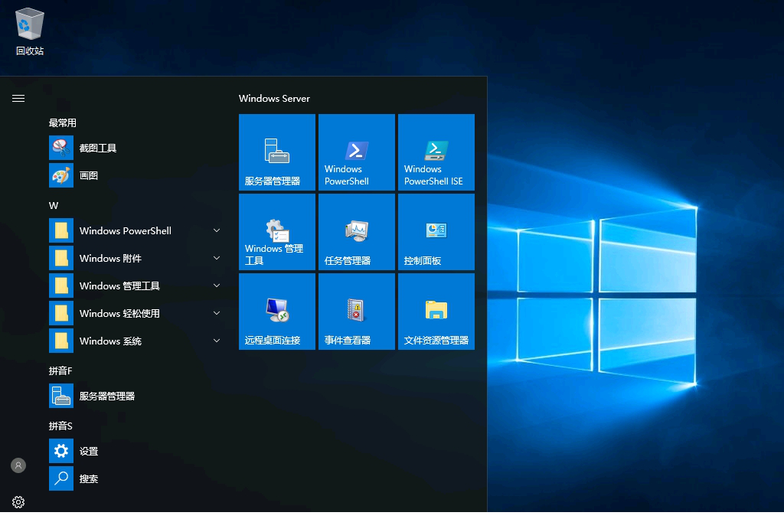This screenshot has width=784, height=532.
Task: Expand Windows PowerShell folder chevron
Action: coord(217,230)
